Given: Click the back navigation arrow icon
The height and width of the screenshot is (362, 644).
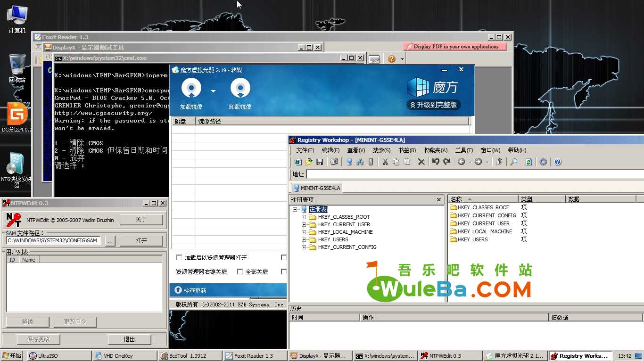Looking at the screenshot, I should point(462,162).
